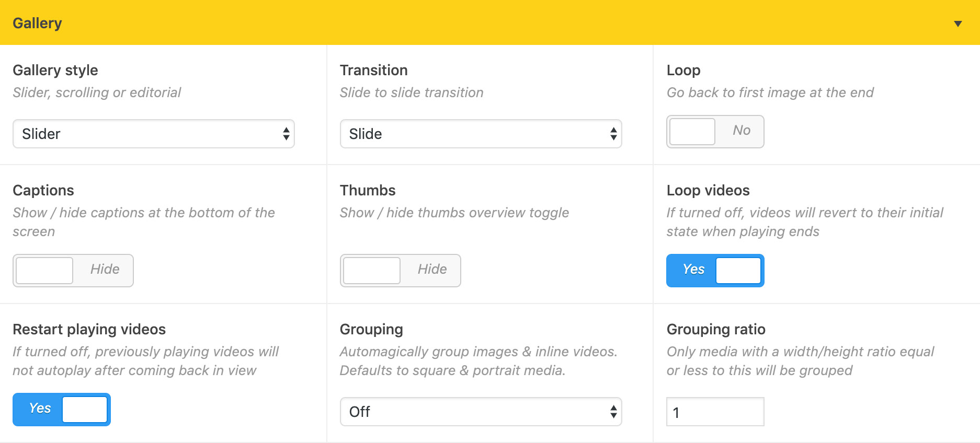Click the Loop videos heading label
Viewport: 980px width, 443px height.
[708, 190]
